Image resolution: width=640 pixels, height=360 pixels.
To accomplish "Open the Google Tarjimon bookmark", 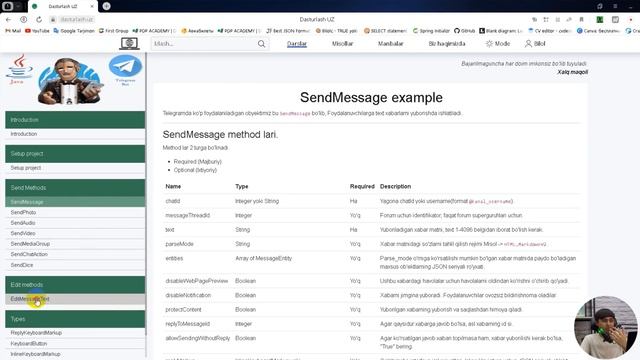I will tap(74, 31).
